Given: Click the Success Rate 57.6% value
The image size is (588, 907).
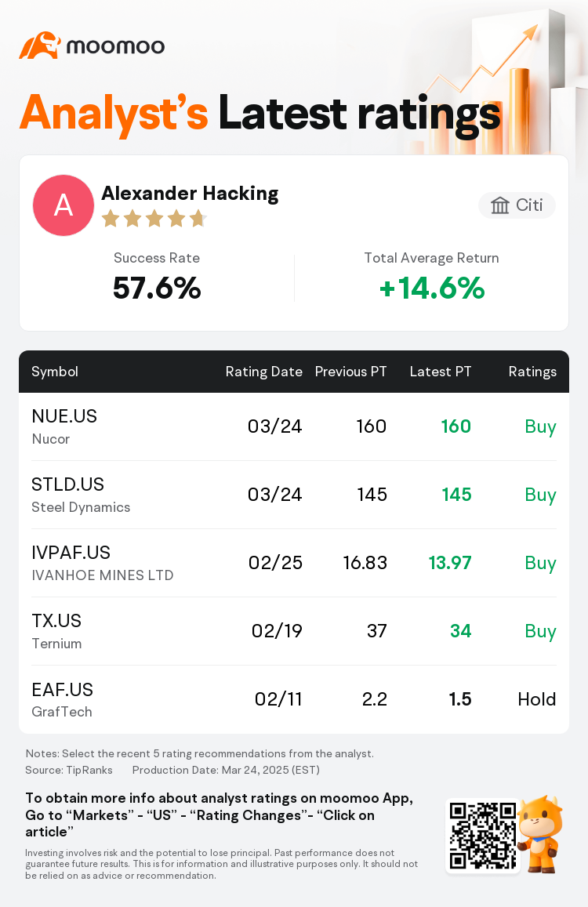Looking at the screenshot, I should 157,288.
